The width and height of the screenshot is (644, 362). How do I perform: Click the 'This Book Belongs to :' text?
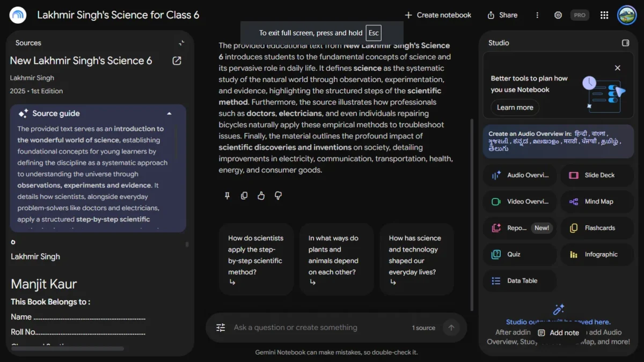(x=50, y=302)
